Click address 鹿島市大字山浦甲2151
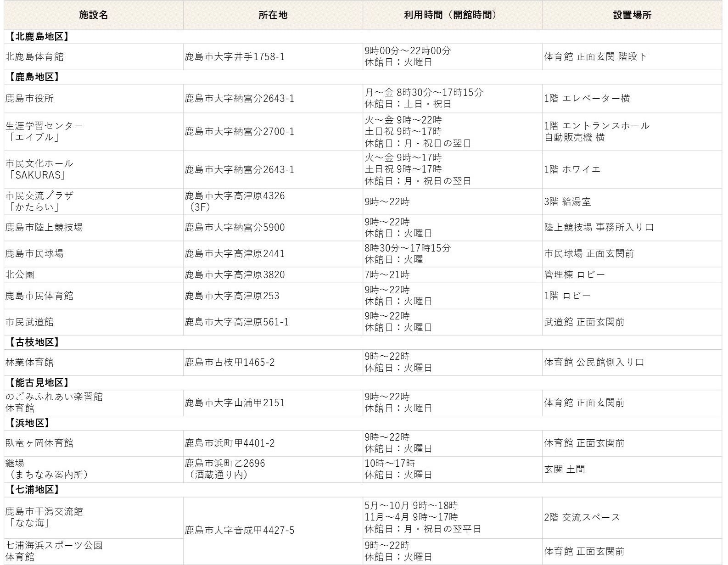The image size is (728, 565). click(235, 403)
